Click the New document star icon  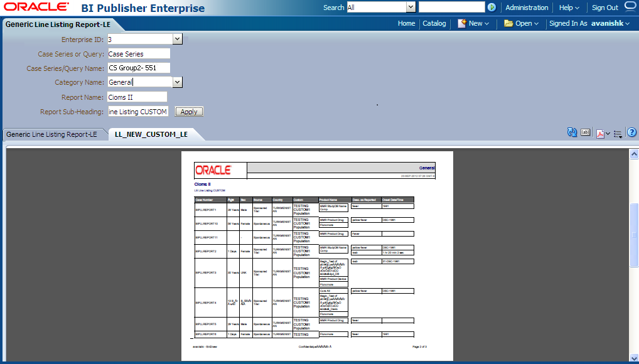pos(462,24)
